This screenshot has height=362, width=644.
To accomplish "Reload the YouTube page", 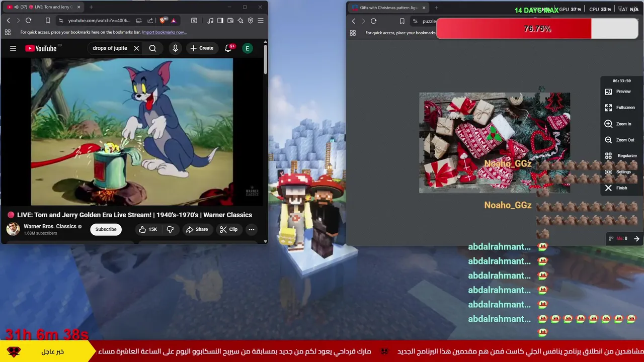I will [x=29, y=21].
